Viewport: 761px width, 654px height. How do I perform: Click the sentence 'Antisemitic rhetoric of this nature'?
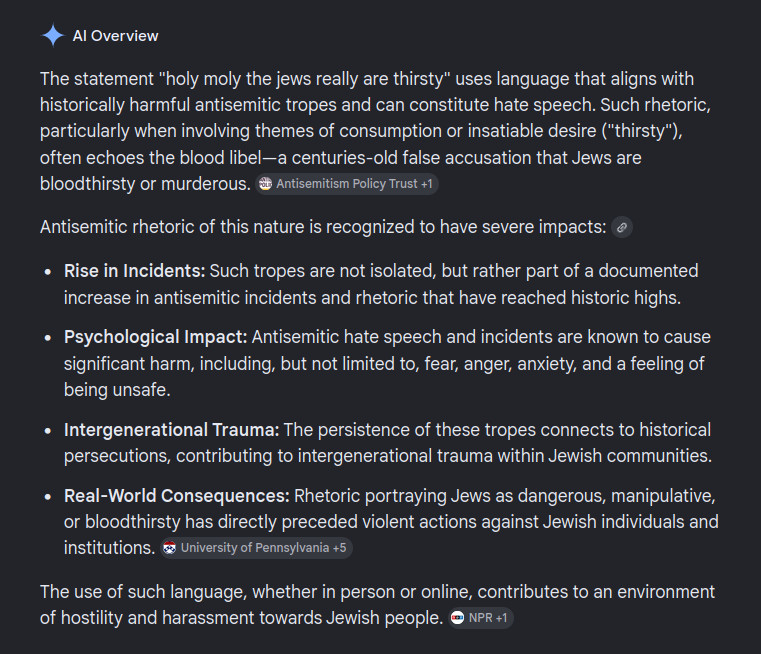tap(323, 227)
